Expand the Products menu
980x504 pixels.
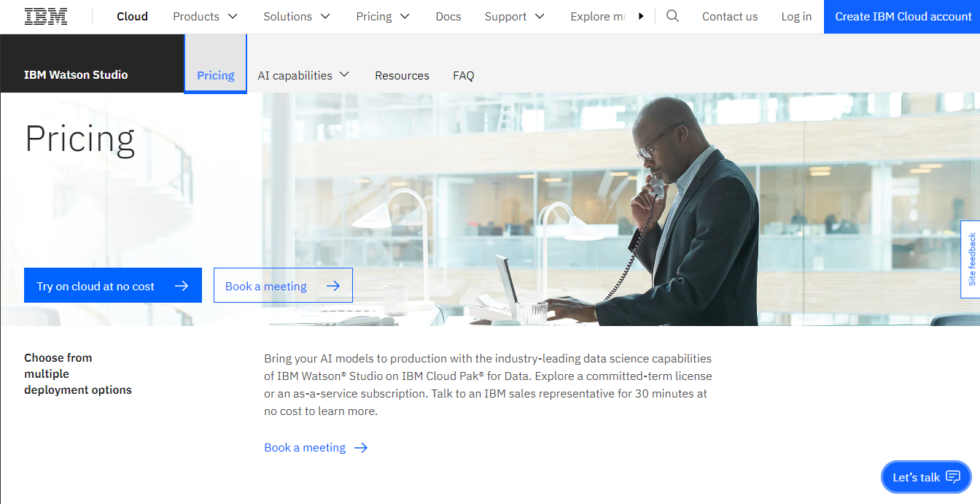(205, 16)
